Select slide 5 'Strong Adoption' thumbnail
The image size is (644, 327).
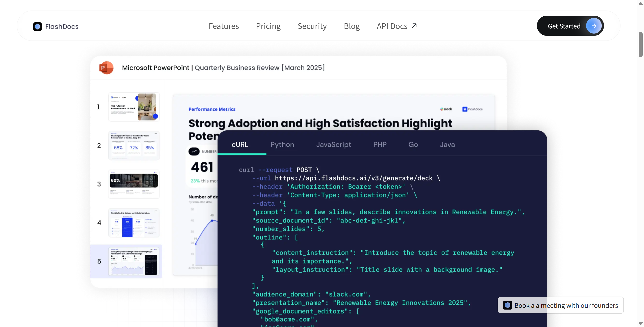coord(134,261)
